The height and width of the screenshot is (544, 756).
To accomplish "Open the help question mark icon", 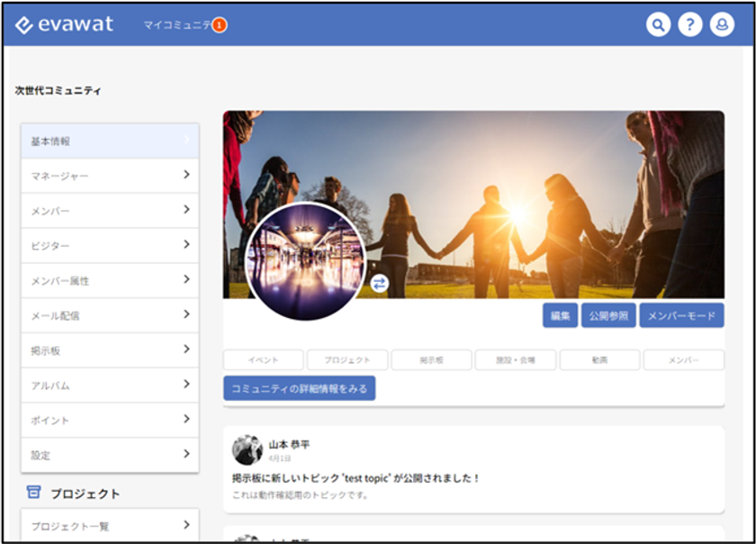I will 690,24.
